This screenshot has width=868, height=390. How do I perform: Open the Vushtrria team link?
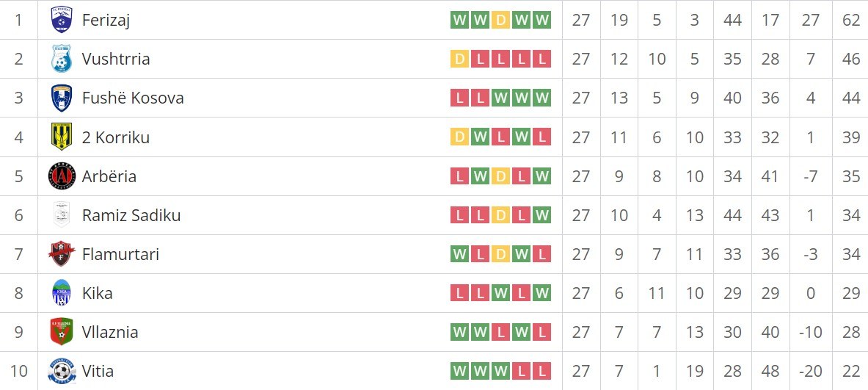click(x=116, y=59)
